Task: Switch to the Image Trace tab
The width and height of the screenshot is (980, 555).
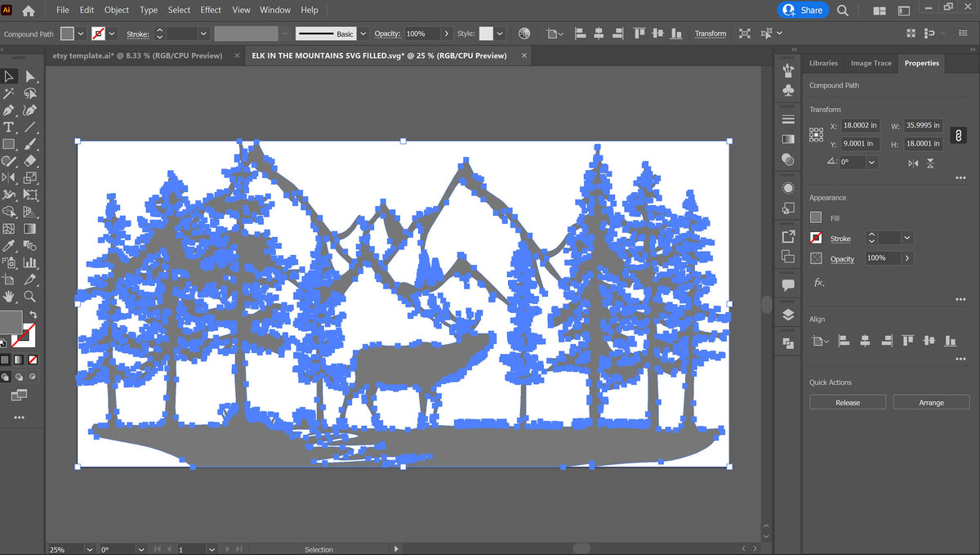Action: point(871,63)
